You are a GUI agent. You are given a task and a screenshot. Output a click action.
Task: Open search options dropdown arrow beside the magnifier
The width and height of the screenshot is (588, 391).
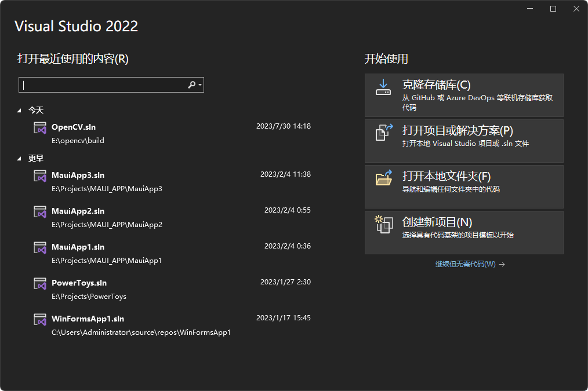click(200, 85)
